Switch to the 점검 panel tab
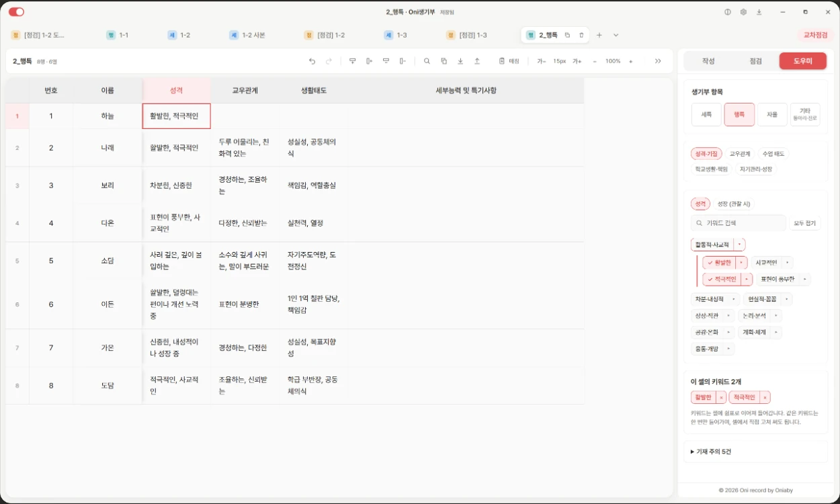This screenshot has width=840, height=504. click(755, 61)
